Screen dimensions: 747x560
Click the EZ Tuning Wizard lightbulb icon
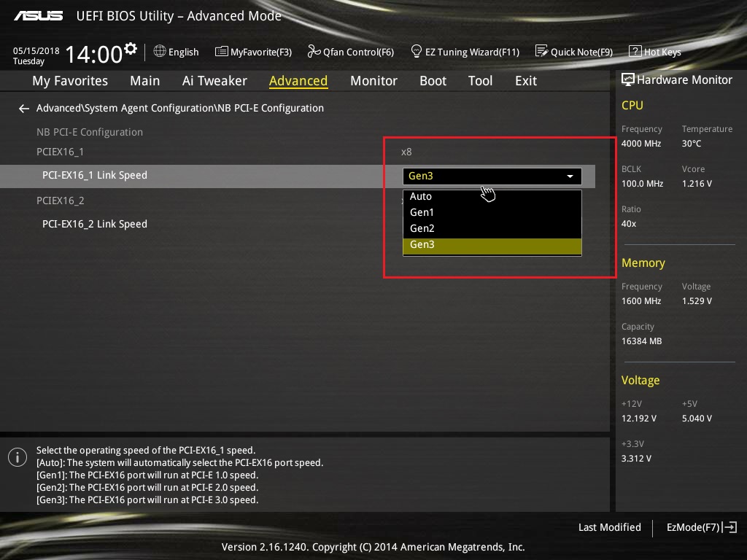(417, 51)
